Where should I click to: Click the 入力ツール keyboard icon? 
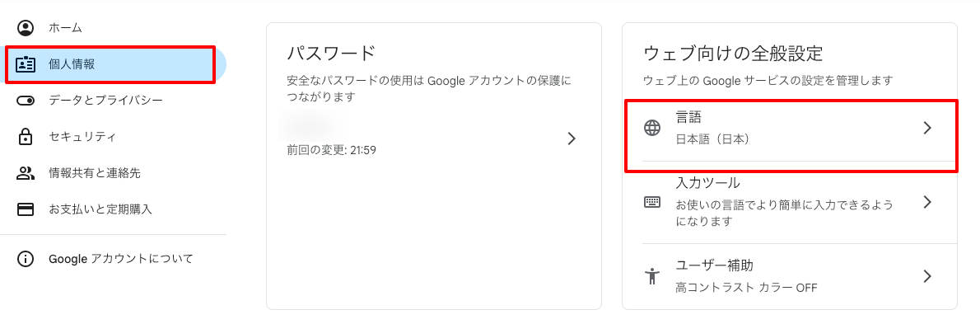coord(652,202)
